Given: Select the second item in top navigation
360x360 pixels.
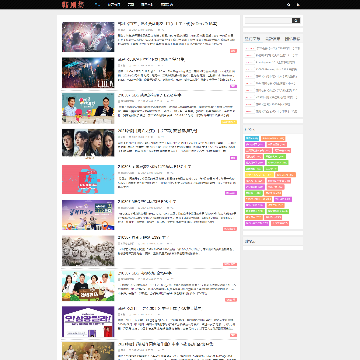Looking at the screenshot, I should click(x=114, y=5).
